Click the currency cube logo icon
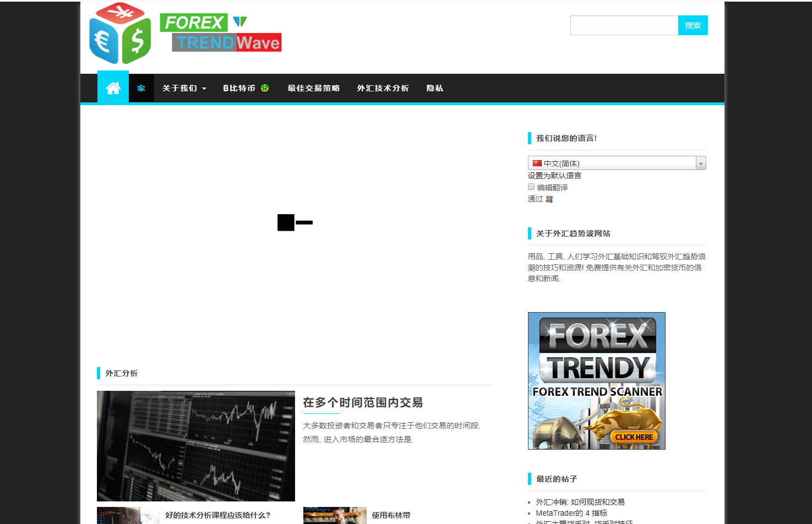Image resolution: width=812 pixels, height=524 pixels. point(120,34)
